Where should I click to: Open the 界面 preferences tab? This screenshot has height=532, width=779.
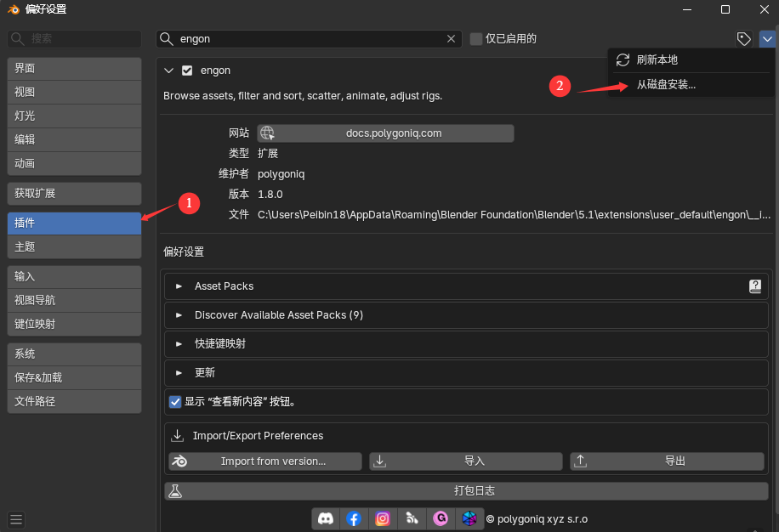pos(75,69)
